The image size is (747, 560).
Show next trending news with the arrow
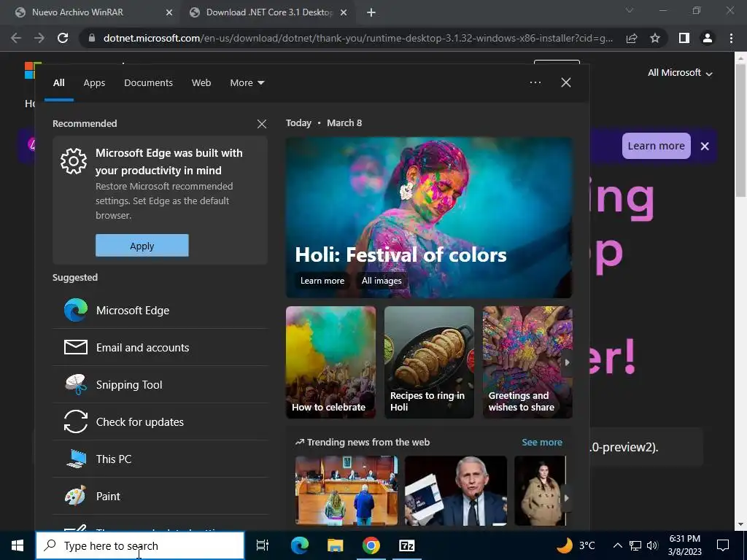tap(566, 498)
